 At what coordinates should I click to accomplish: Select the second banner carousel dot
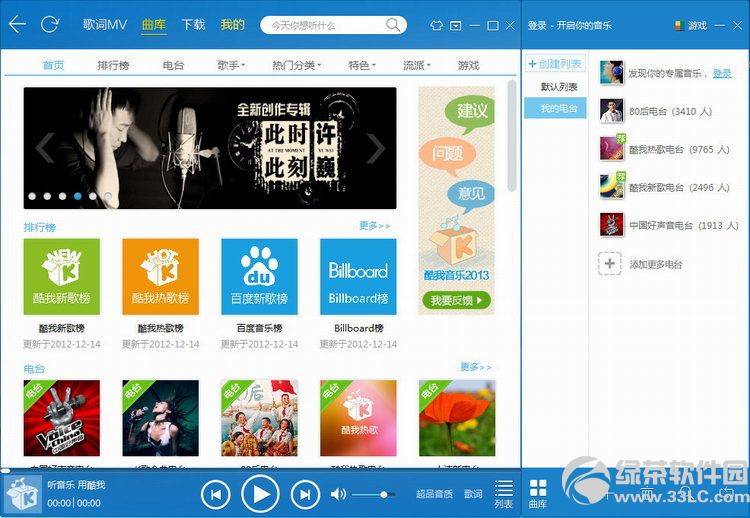tap(47, 196)
